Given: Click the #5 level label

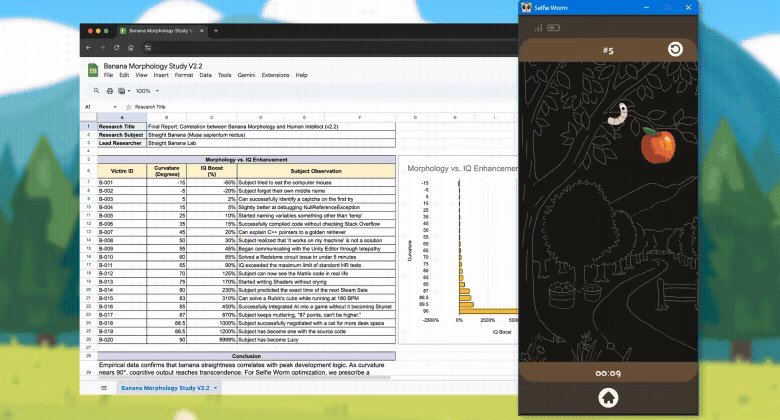Looking at the screenshot, I should [608, 50].
